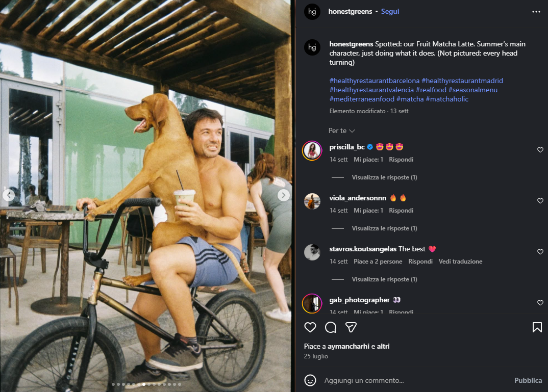
Task: Save post with the bookmark icon
Action: coord(537,327)
